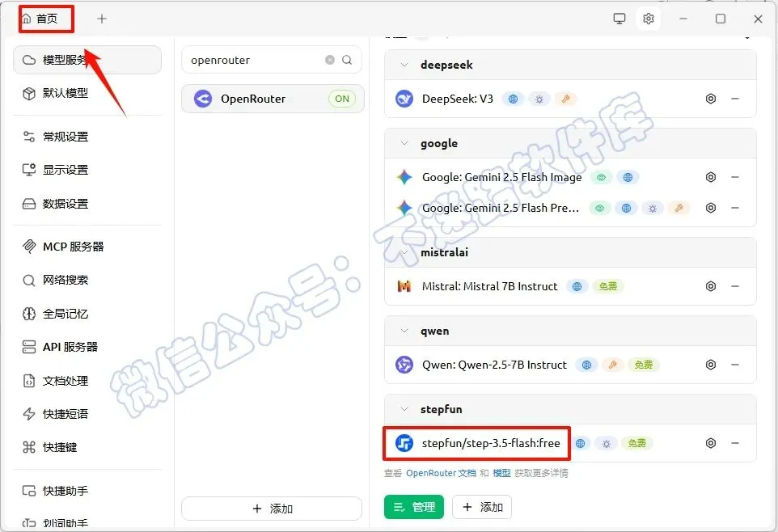Image resolution: width=778 pixels, height=532 pixels.
Task: Remove the Mistral 7B Instruct model
Action: click(x=735, y=286)
